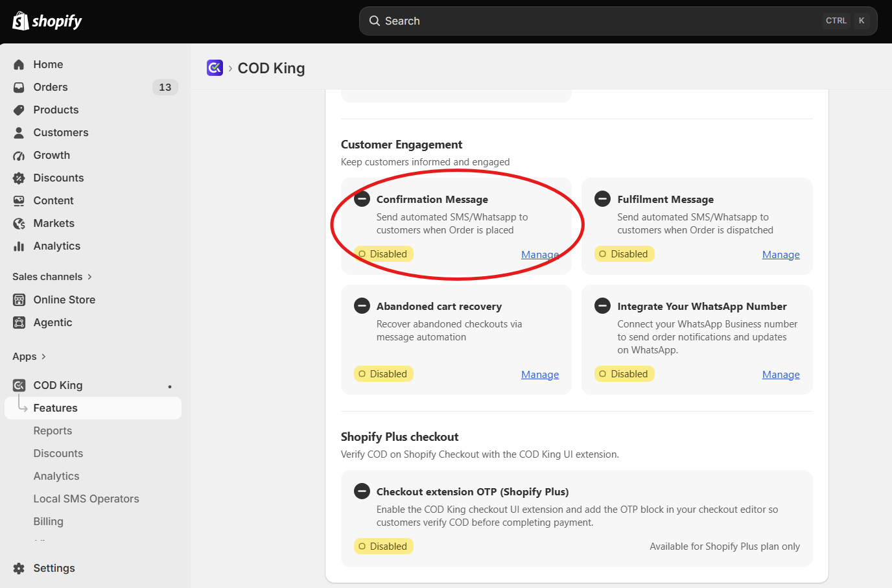Click the pin dot next to COD King

point(170,386)
